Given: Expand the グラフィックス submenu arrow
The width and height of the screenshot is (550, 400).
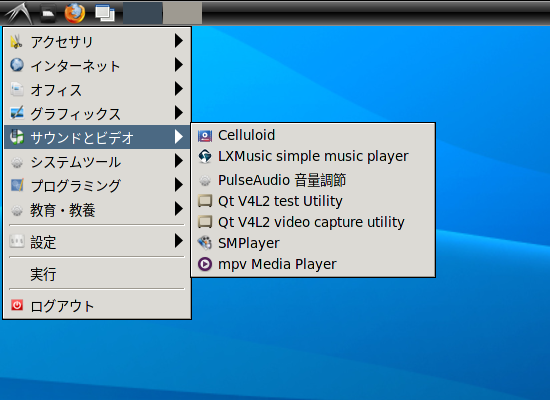Looking at the screenshot, I should 179,113.
